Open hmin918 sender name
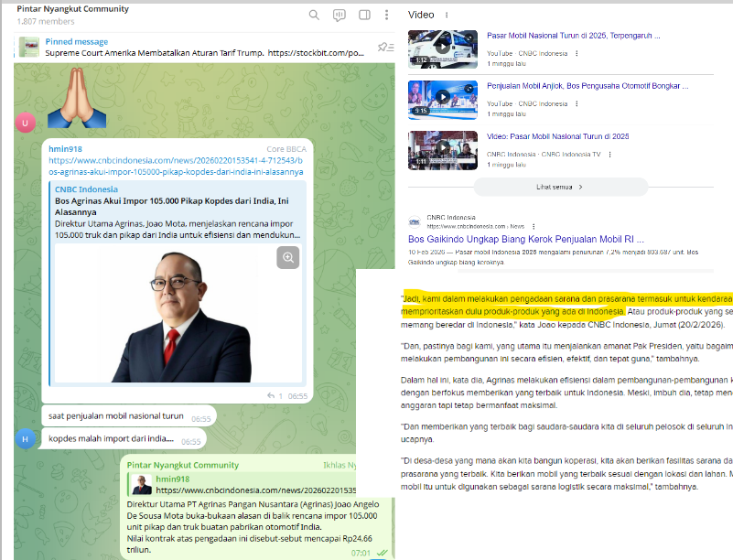Image resolution: width=733 pixels, height=560 pixels. 65,149
